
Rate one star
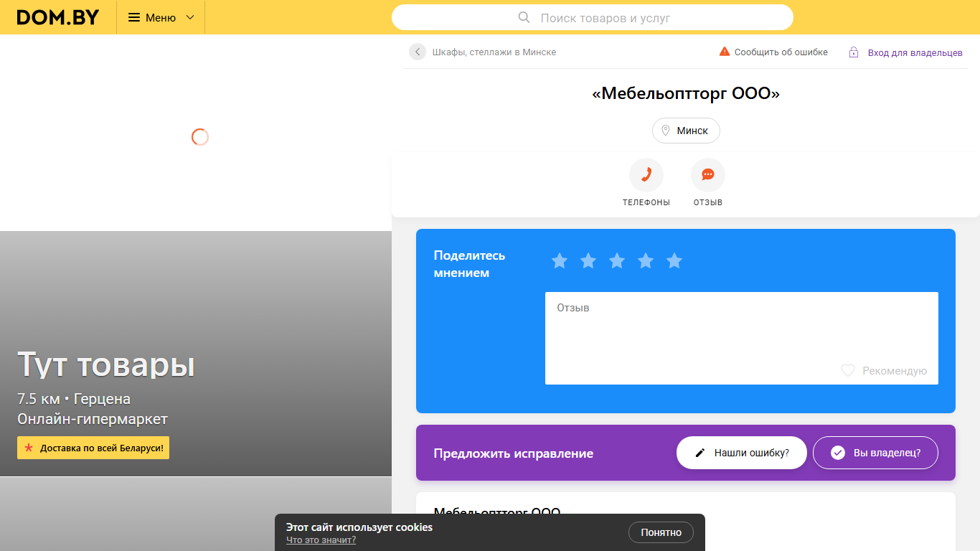pyautogui.click(x=560, y=261)
